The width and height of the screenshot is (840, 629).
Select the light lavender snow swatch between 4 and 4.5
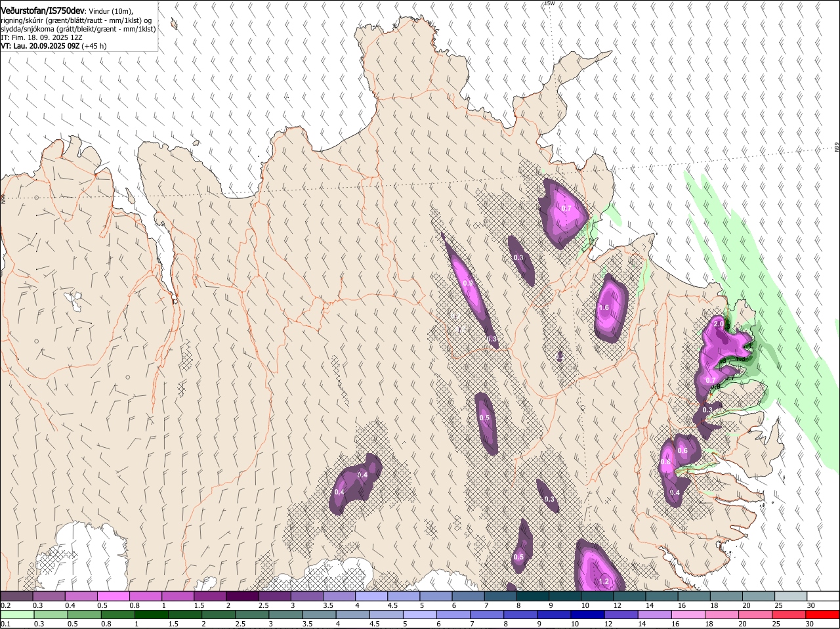[x=371, y=596]
